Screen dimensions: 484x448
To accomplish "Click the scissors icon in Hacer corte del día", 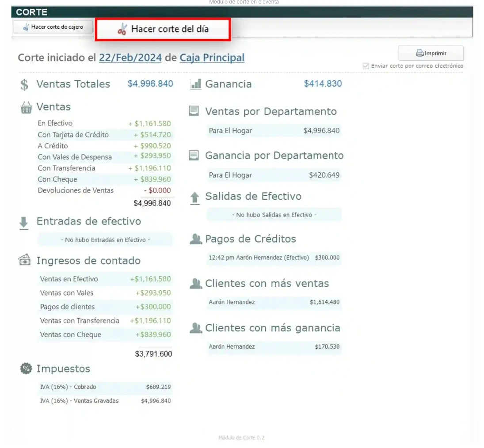I will coord(122,29).
